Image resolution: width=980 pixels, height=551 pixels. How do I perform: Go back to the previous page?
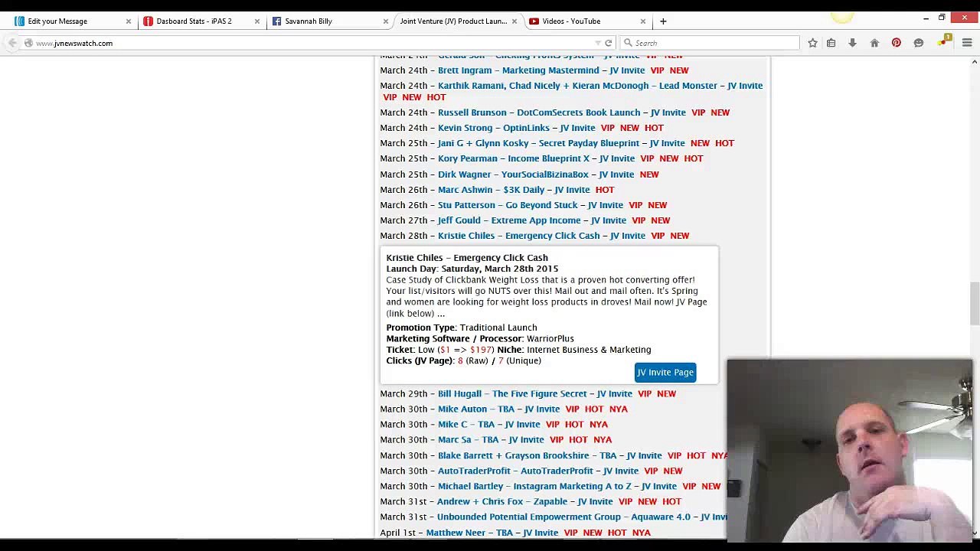[12, 43]
